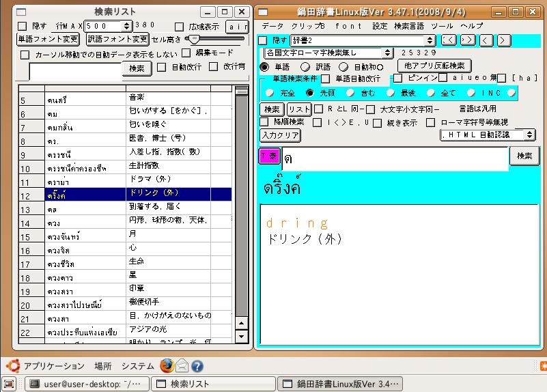Toggle 隠す checkbox in 検索リスト window
The width and height of the screenshot is (547, 392).
click(x=23, y=26)
